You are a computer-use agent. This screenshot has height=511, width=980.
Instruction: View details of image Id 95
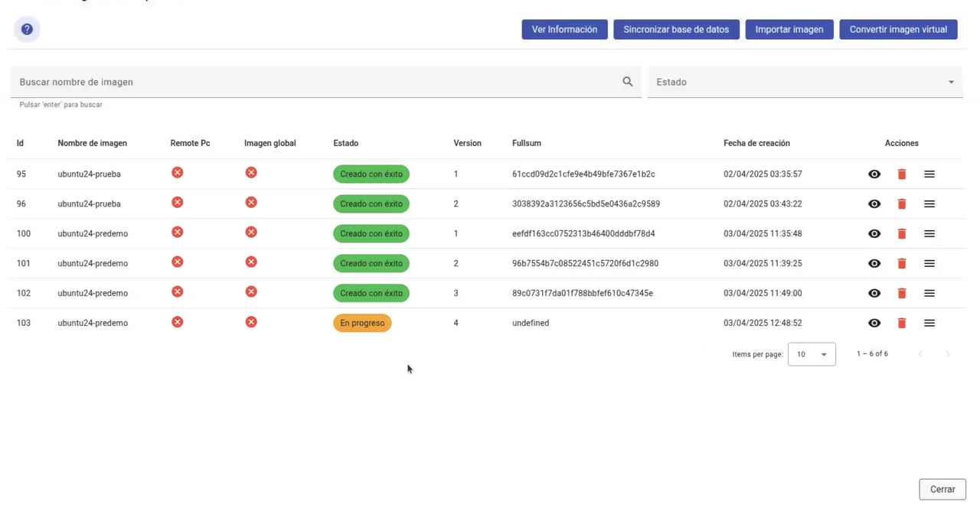[874, 174]
